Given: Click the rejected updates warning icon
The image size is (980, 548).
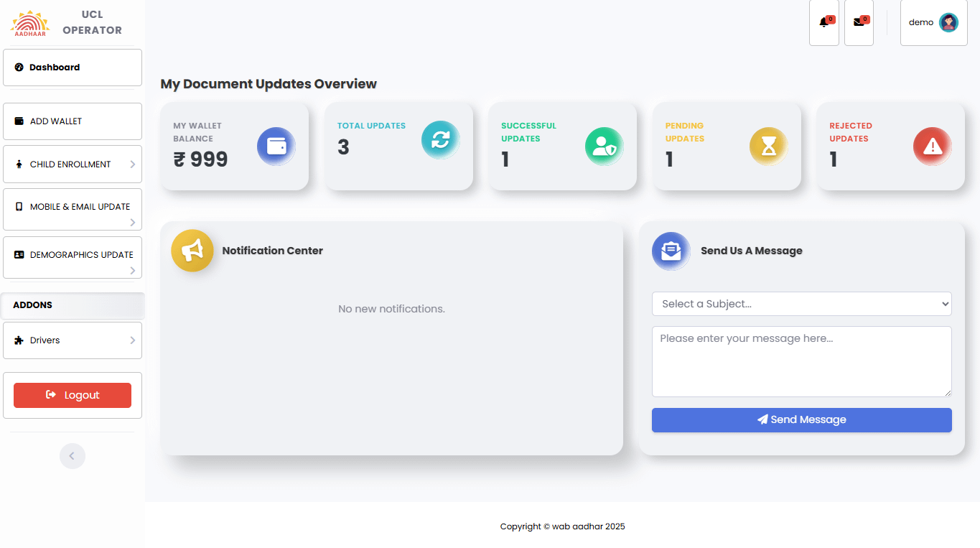Looking at the screenshot, I should (933, 147).
